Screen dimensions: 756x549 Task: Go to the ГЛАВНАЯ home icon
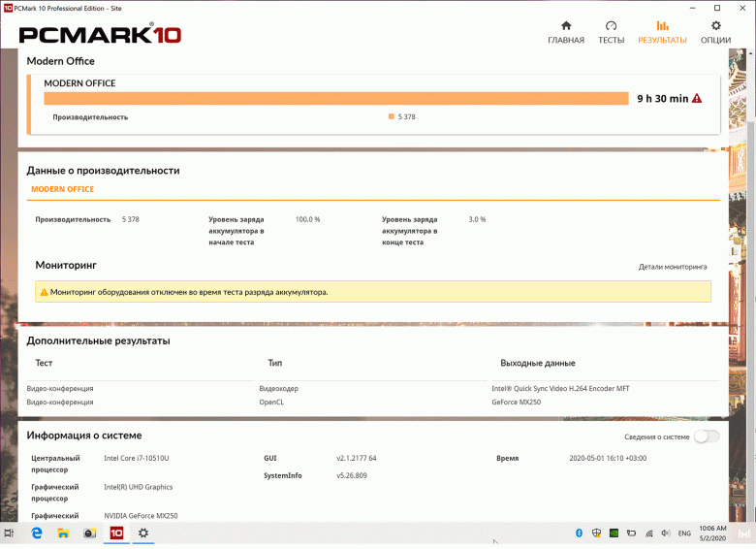click(566, 25)
